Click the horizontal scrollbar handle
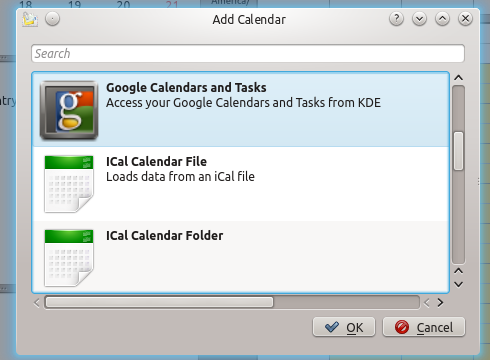 [159, 302]
